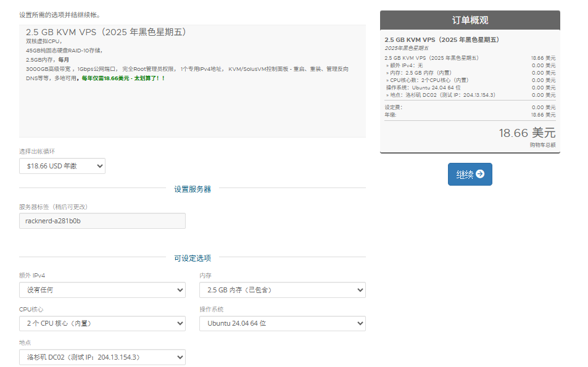The width and height of the screenshot is (588, 367).
Task: Click the 可设定选项 section heading
Action: 193,258
